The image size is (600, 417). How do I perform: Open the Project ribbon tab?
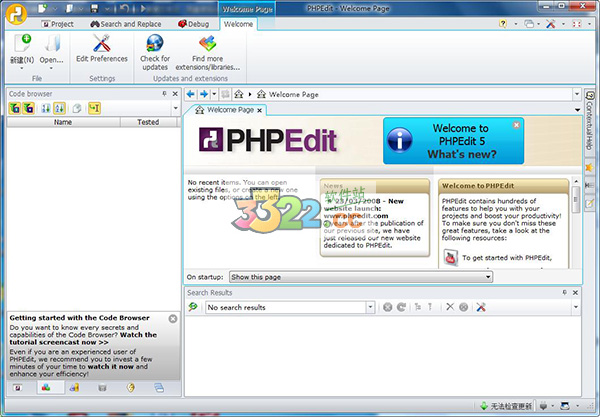[x=58, y=24]
